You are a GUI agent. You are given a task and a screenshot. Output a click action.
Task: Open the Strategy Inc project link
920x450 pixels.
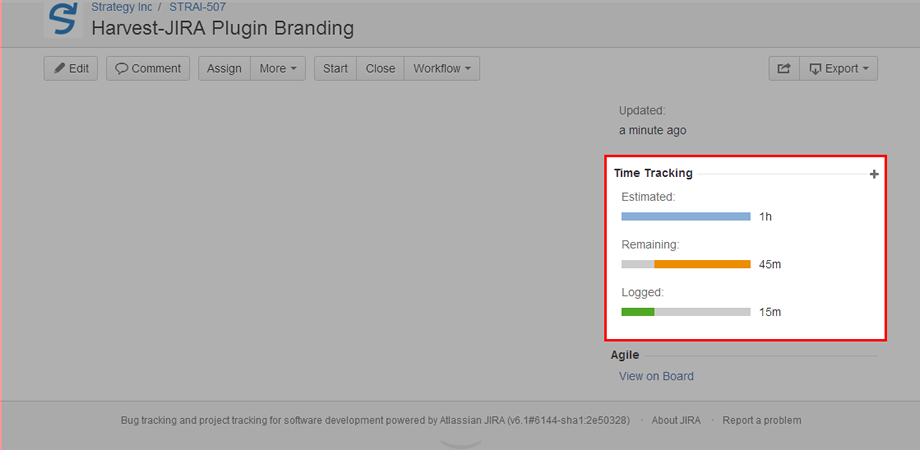click(121, 7)
